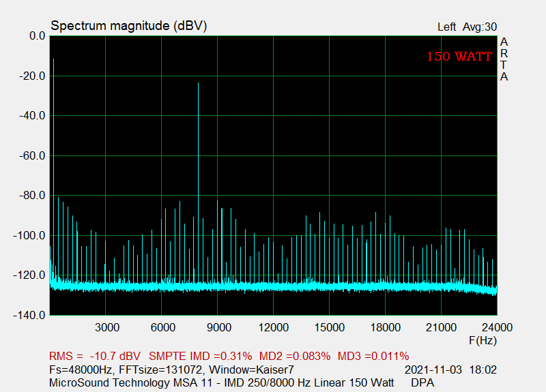Click the '12000' frequency axis label

(x=274, y=327)
